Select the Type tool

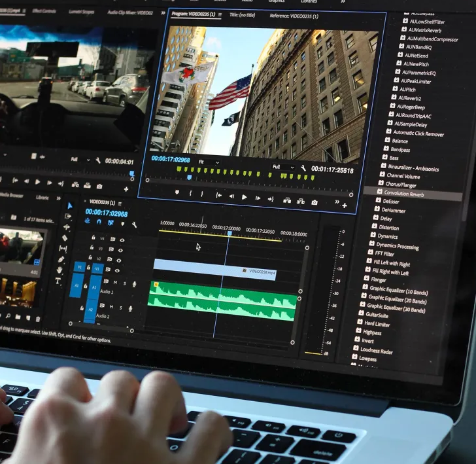[x=58, y=281]
